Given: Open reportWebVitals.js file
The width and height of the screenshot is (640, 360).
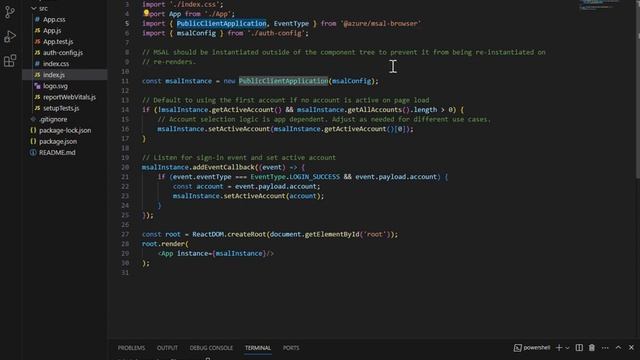Looking at the screenshot, I should tap(69, 97).
